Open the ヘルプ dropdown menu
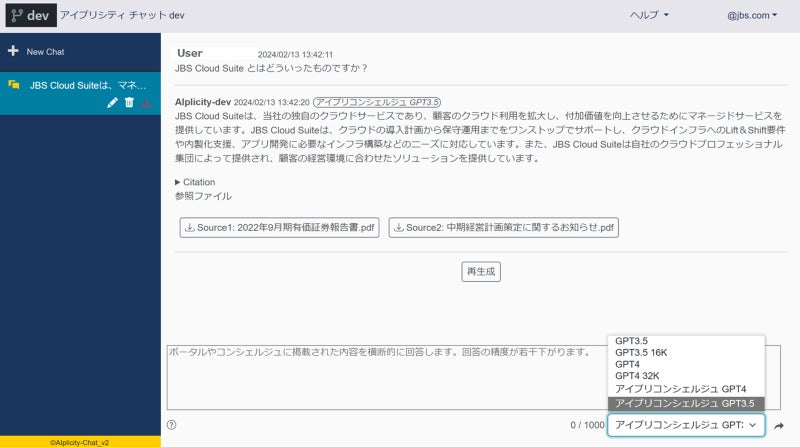800x447 pixels. [649, 15]
